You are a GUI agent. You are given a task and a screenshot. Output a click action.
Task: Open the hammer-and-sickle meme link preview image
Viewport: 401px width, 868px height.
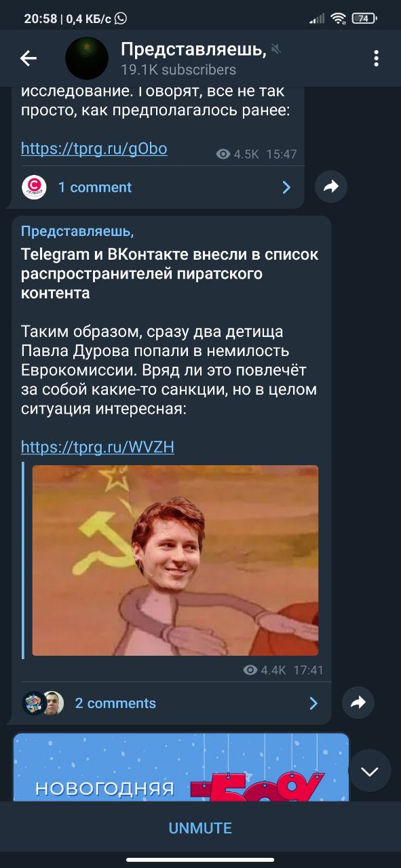pos(175,560)
